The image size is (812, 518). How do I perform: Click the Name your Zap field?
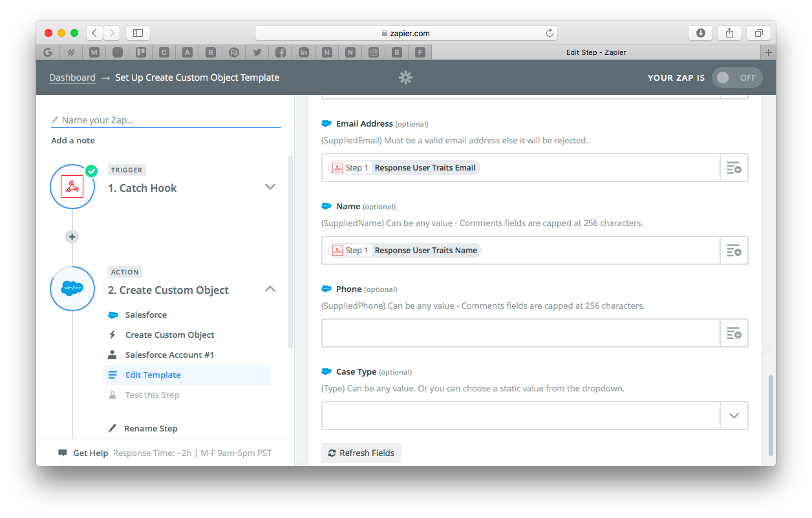coord(166,120)
